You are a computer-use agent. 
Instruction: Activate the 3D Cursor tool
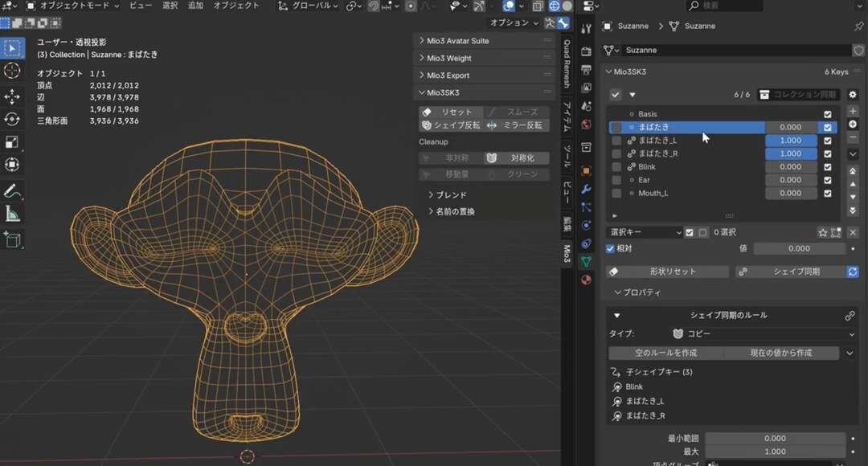coord(11,71)
